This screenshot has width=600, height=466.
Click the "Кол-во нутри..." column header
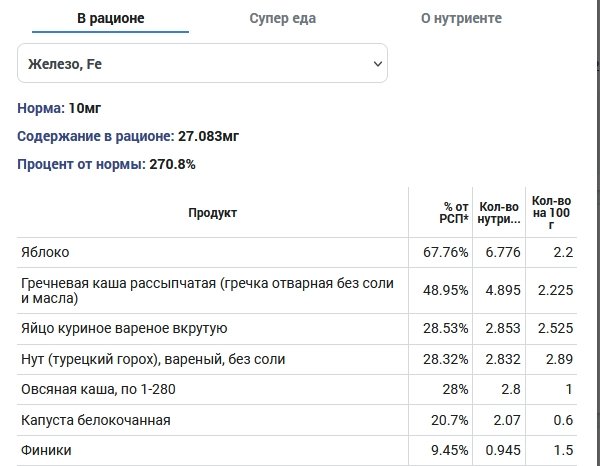500,212
